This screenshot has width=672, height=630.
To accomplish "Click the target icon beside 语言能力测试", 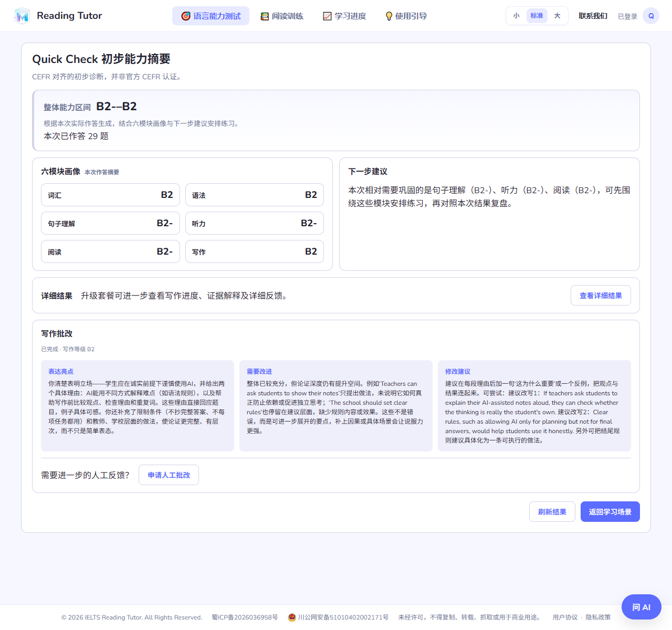I will (186, 16).
